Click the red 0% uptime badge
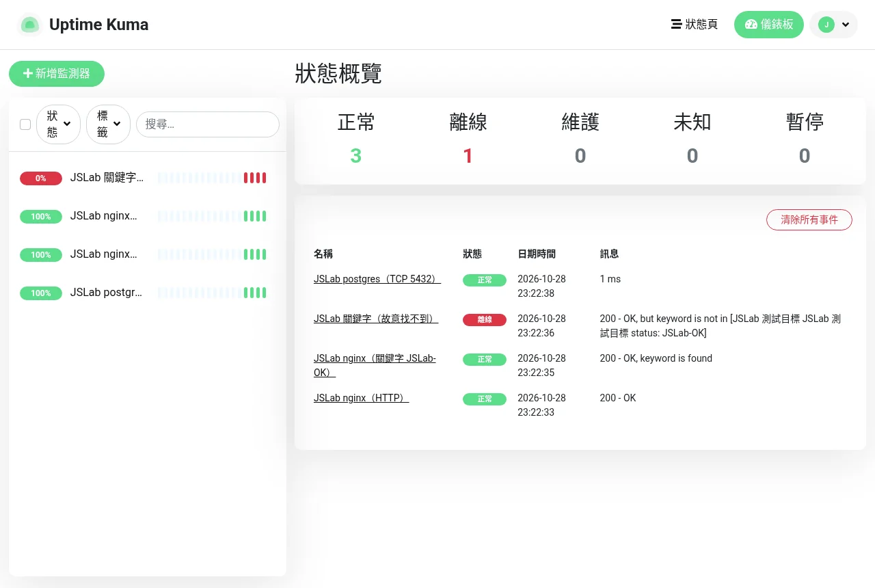The width and height of the screenshot is (875, 588). tap(41, 178)
